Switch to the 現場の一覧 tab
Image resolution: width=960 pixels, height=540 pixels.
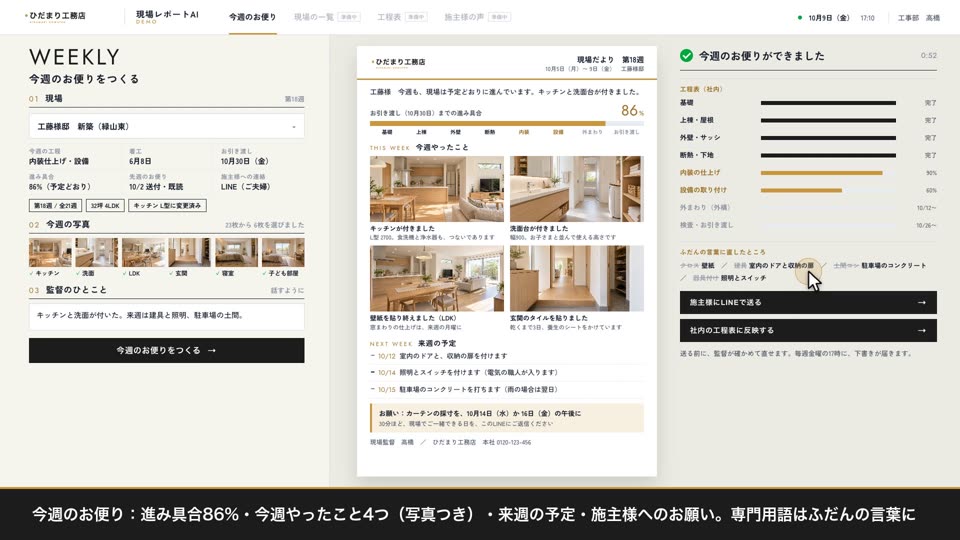click(x=327, y=17)
